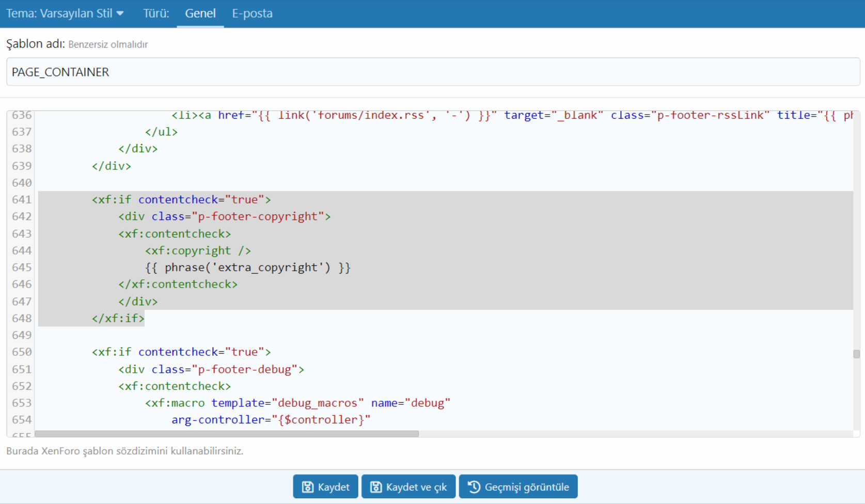Click line number 650 in the gutter
Viewport: 865px width, 504px height.
[22, 352]
